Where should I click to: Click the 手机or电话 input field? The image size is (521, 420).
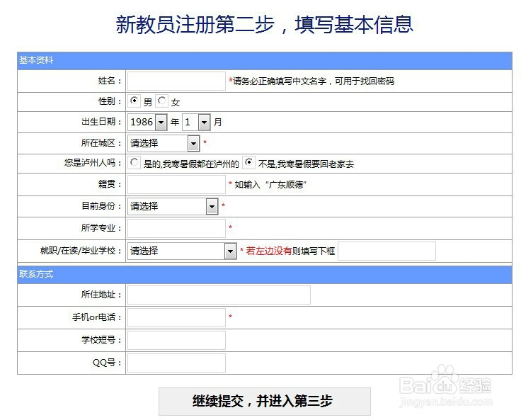[176, 317]
